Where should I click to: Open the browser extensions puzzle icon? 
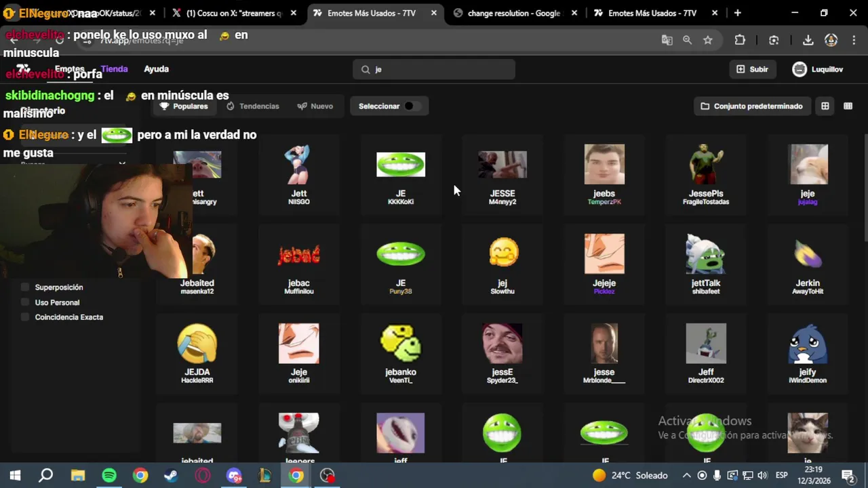point(740,40)
